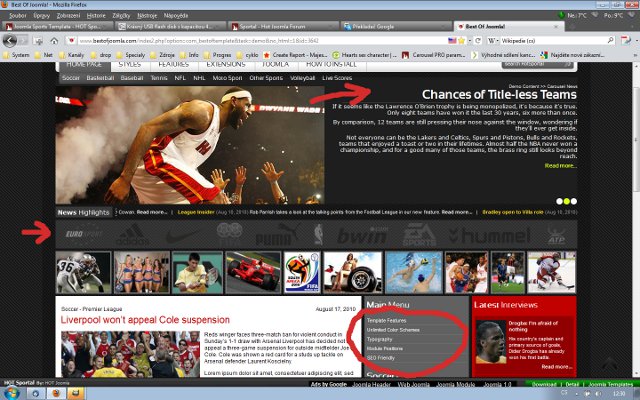Open the cyklo bookmark folder
640x400 pixels.
click(x=247, y=55)
